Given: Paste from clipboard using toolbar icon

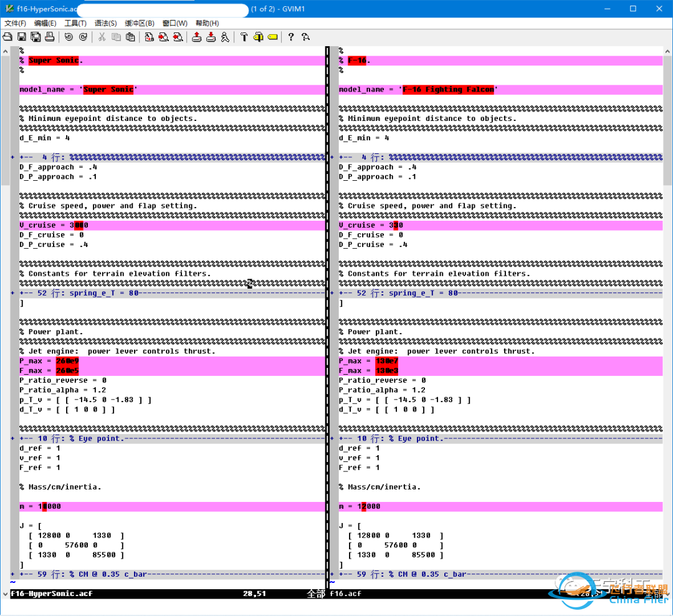Looking at the screenshot, I should point(130,37).
